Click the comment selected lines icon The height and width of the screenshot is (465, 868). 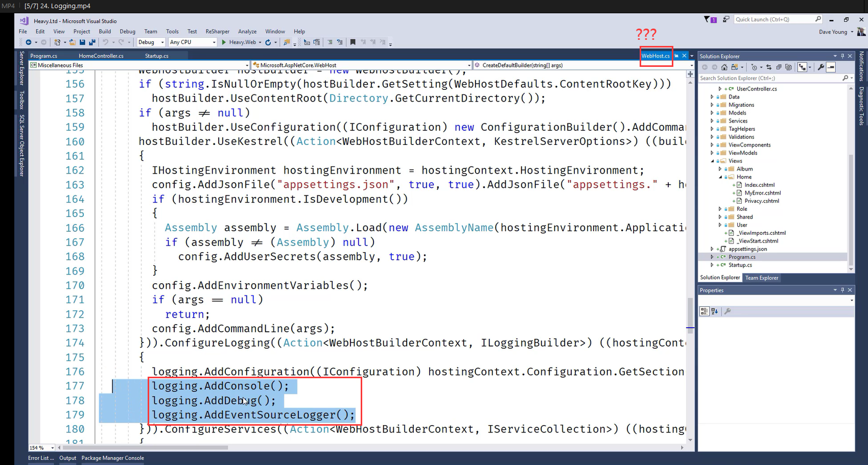pyautogui.click(x=330, y=42)
